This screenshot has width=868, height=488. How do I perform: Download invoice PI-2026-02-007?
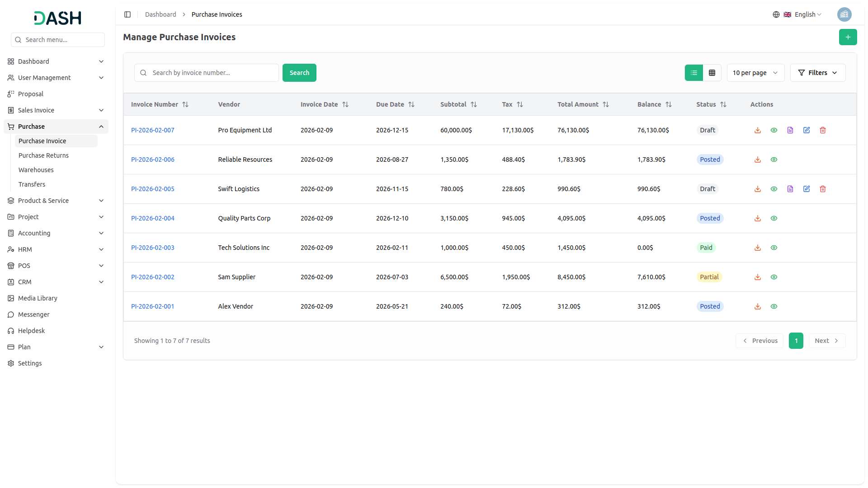(758, 130)
